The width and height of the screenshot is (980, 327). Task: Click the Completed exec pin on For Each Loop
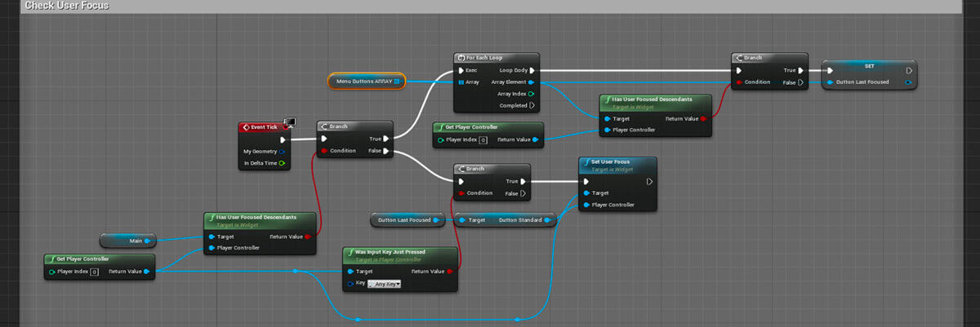[532, 105]
